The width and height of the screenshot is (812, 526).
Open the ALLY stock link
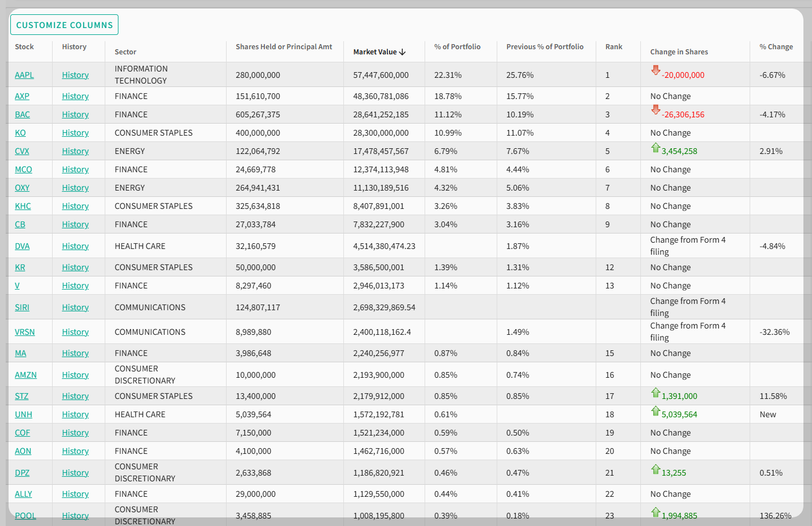(23, 494)
